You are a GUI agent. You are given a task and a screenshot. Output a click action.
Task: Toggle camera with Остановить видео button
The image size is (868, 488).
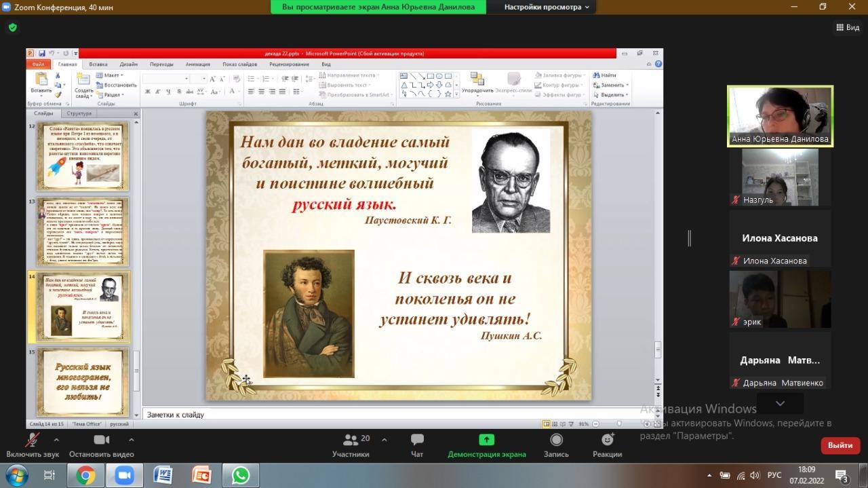coord(102,445)
